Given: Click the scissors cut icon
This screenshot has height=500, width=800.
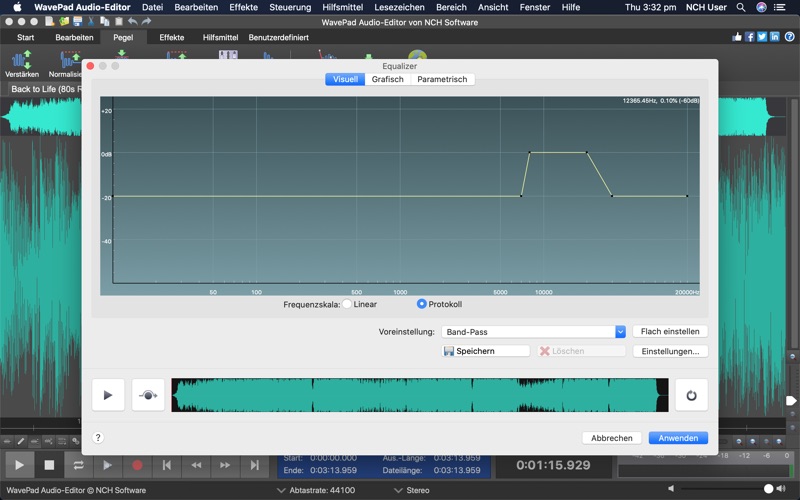Looking at the screenshot, I should coord(91,21).
